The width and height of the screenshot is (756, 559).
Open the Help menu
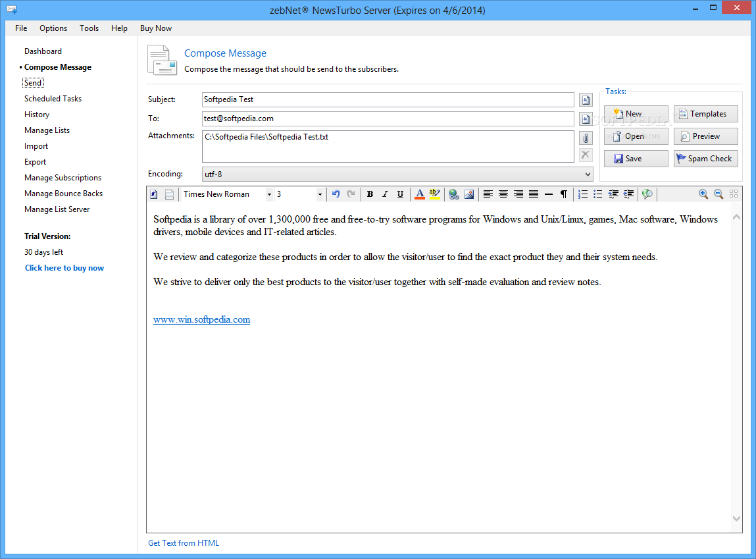(119, 28)
